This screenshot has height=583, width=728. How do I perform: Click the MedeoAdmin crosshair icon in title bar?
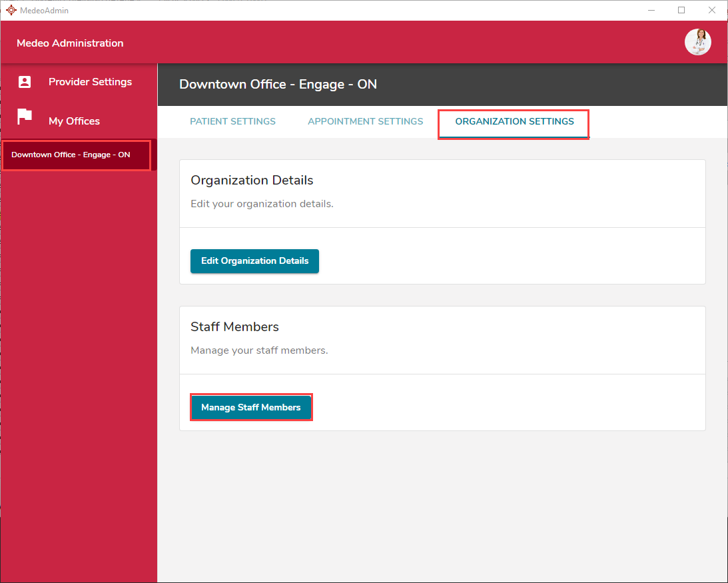pos(11,10)
